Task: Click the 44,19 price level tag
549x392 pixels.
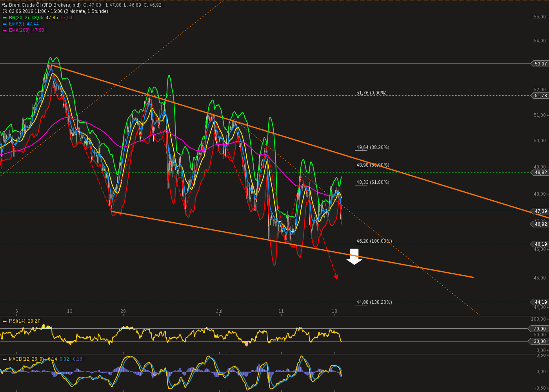Action: (x=540, y=302)
